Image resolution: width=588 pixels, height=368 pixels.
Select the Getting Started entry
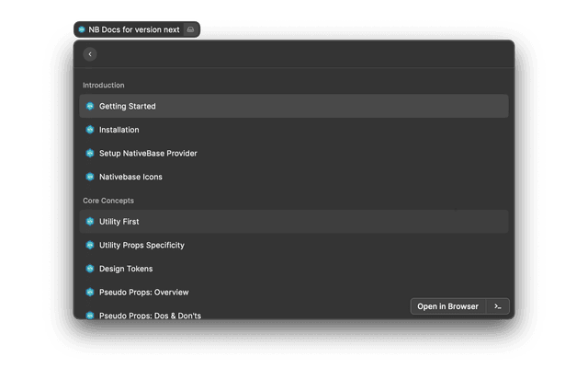tap(128, 106)
